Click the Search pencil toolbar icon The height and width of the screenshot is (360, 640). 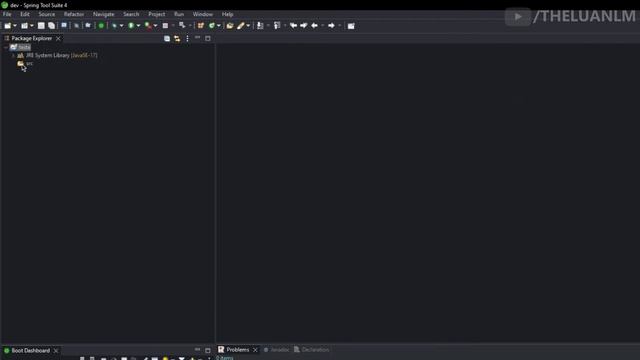tap(241, 26)
